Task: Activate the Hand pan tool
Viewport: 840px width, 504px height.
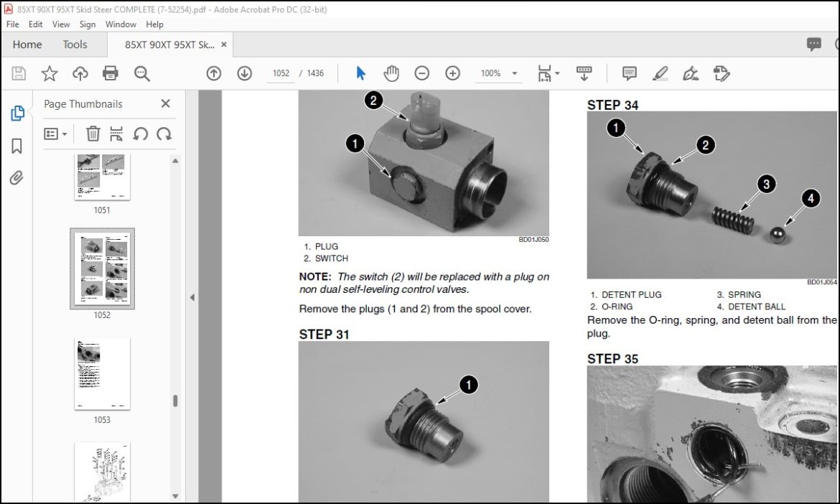Action: (391, 73)
